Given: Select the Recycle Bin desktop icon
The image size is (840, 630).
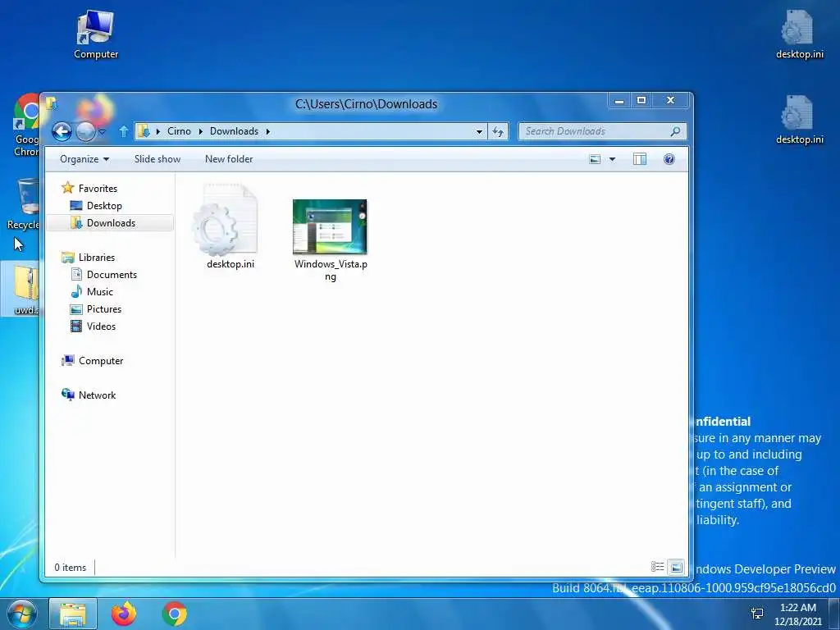Looking at the screenshot, I should tap(24, 204).
